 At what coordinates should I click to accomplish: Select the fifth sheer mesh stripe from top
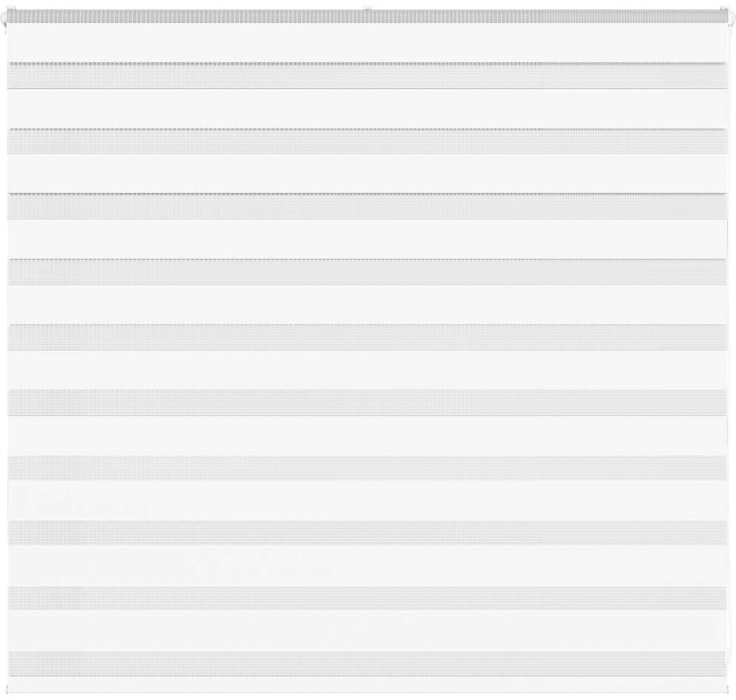[367, 337]
